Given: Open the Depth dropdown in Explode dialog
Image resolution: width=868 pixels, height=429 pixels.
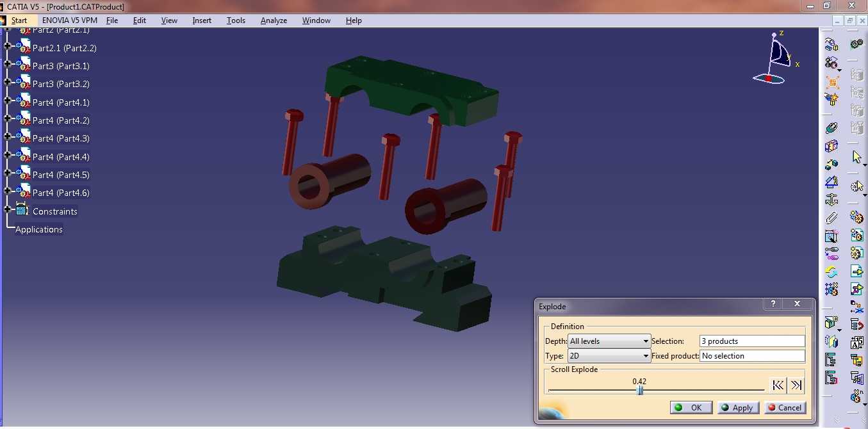Looking at the screenshot, I should click(x=609, y=341).
